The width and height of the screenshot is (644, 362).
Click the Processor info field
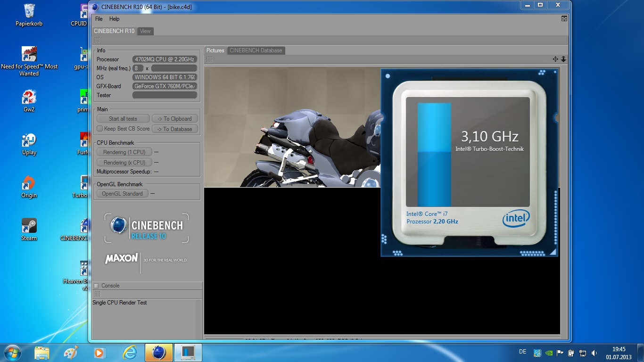point(165,59)
